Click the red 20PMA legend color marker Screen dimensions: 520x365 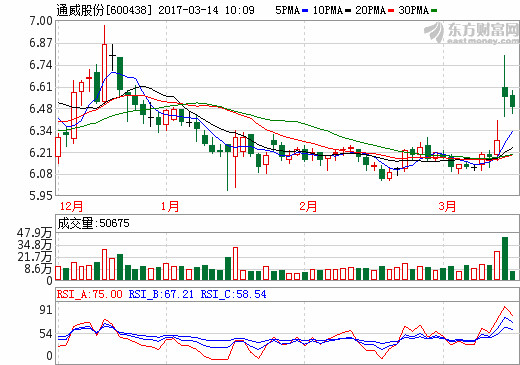click(391, 11)
